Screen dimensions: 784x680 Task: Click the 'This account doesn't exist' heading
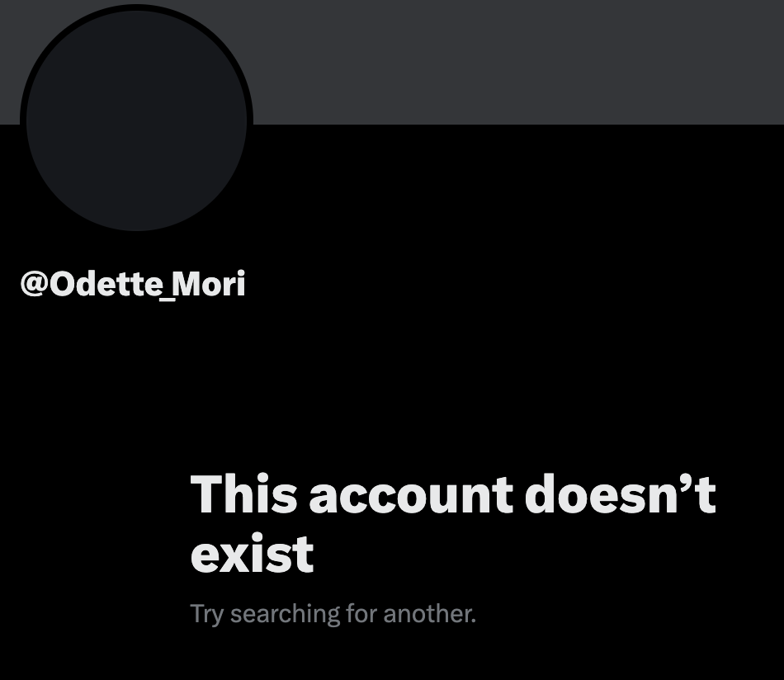[x=453, y=523]
